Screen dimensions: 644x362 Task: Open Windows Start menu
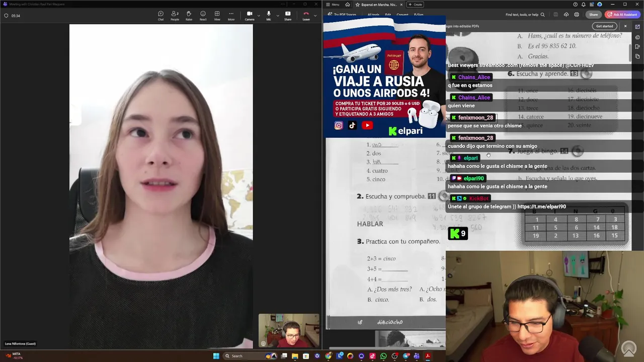click(216, 356)
